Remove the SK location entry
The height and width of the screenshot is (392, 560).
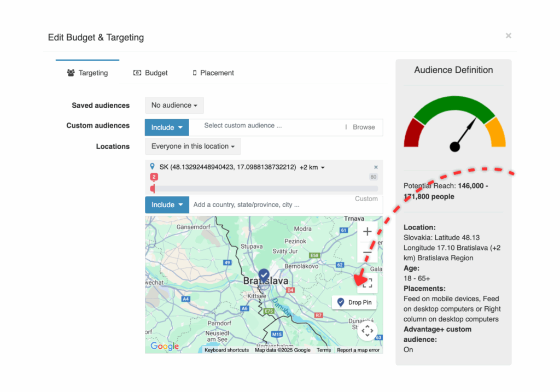[376, 167]
